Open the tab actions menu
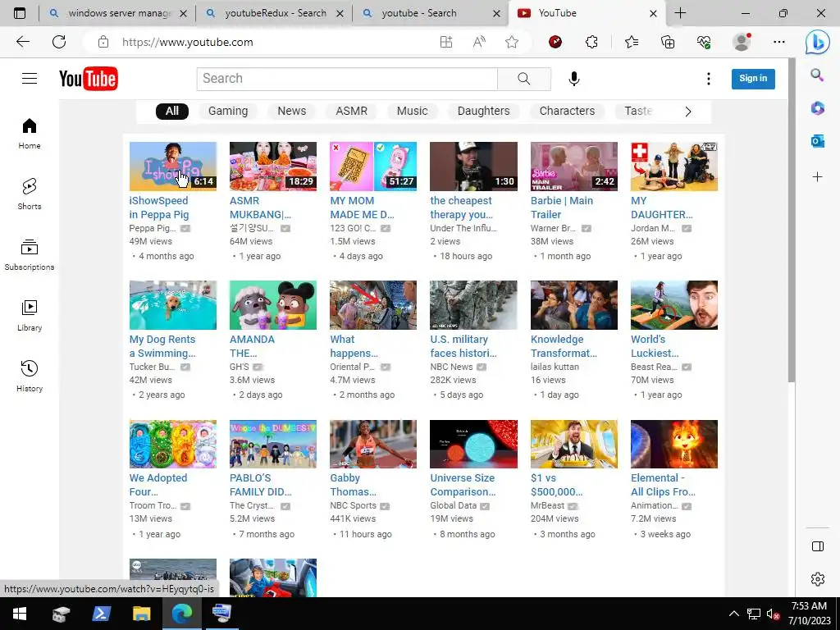Image resolution: width=840 pixels, height=630 pixels. point(20,13)
